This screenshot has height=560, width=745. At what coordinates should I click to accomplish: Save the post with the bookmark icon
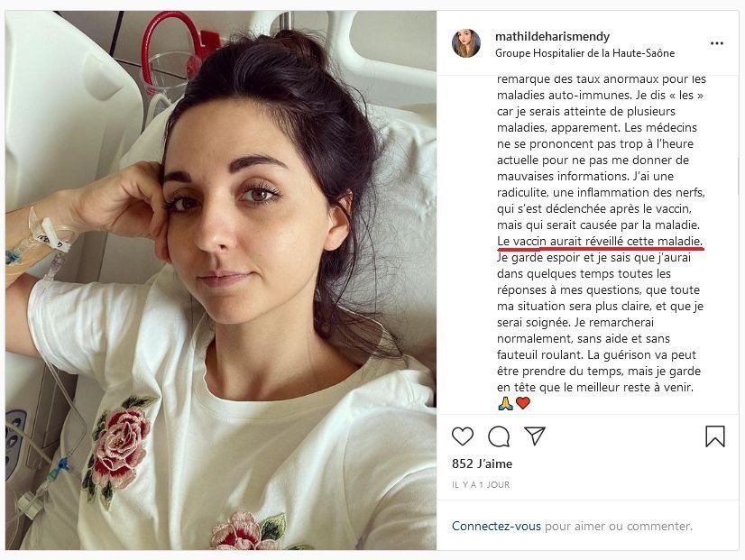click(x=715, y=436)
